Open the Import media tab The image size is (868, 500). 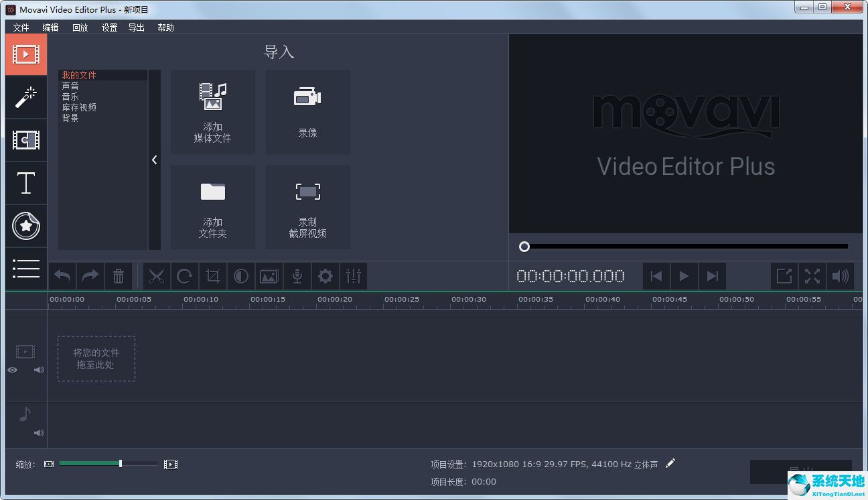point(26,54)
